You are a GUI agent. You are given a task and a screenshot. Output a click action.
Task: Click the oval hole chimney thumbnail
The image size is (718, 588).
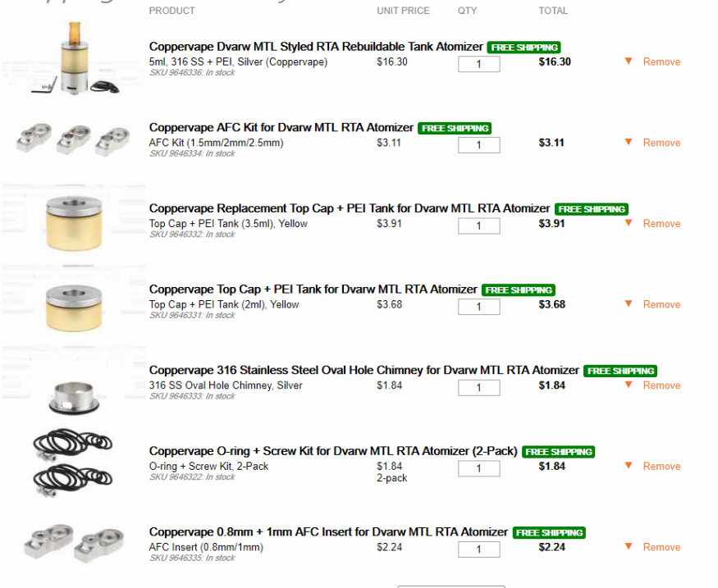(x=74, y=398)
